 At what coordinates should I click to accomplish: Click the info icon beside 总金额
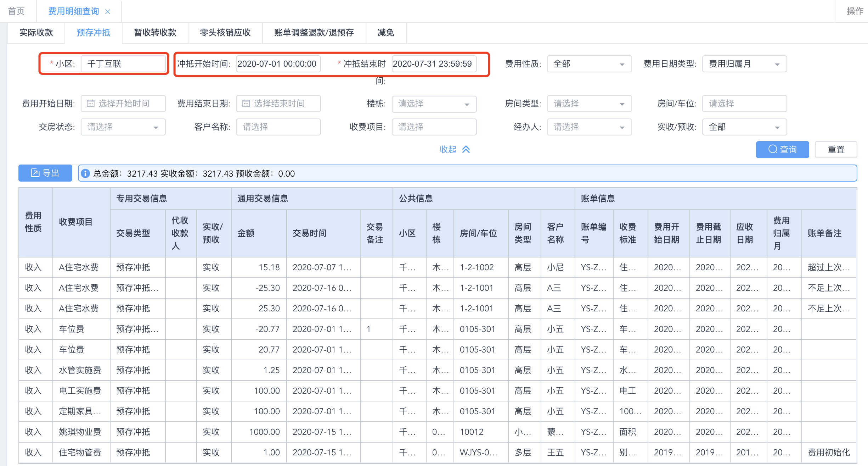coord(85,173)
